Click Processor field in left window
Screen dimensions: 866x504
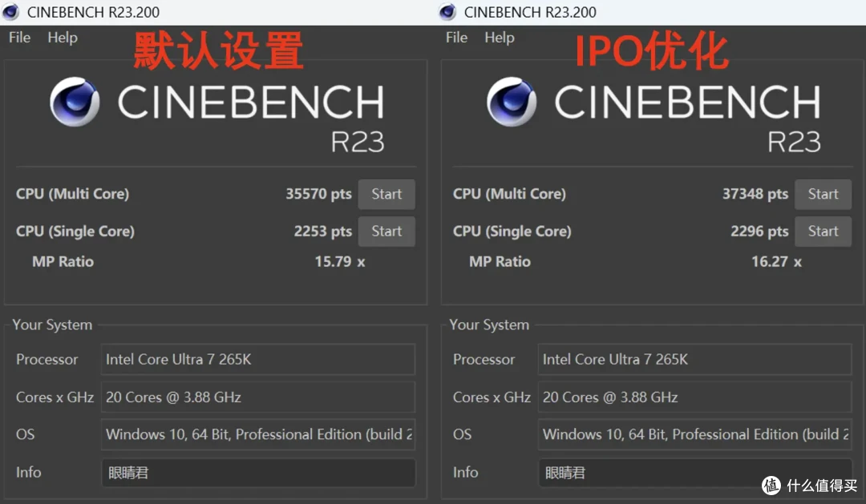click(x=258, y=359)
